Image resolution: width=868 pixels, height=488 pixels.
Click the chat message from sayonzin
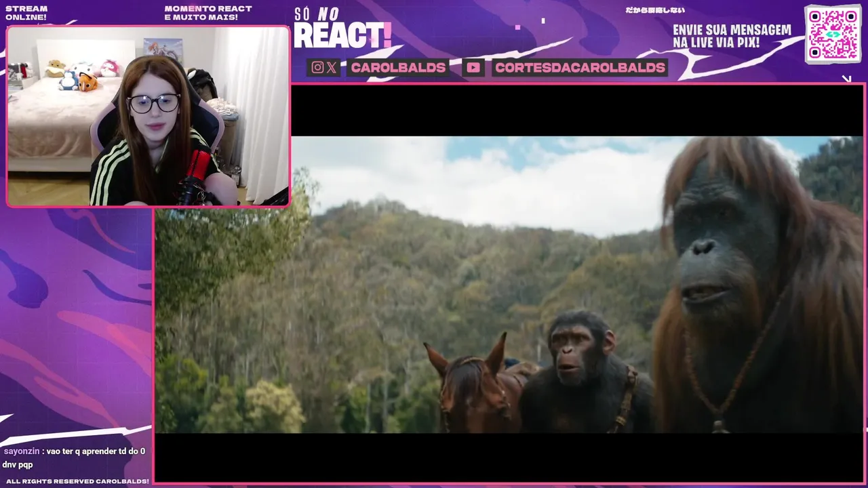point(74,457)
